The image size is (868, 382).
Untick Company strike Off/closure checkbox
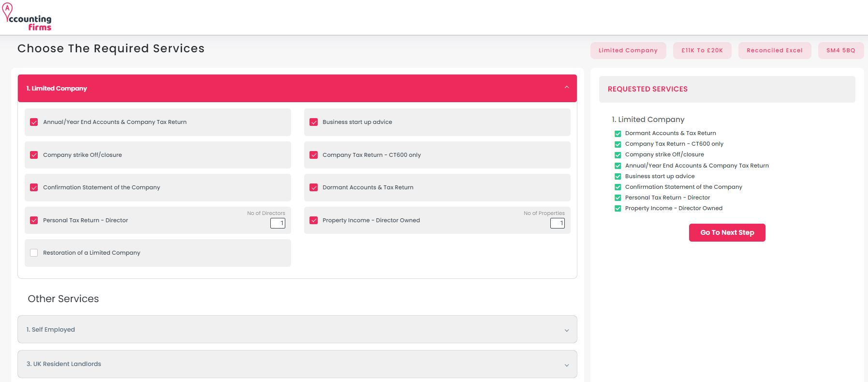pyautogui.click(x=34, y=155)
